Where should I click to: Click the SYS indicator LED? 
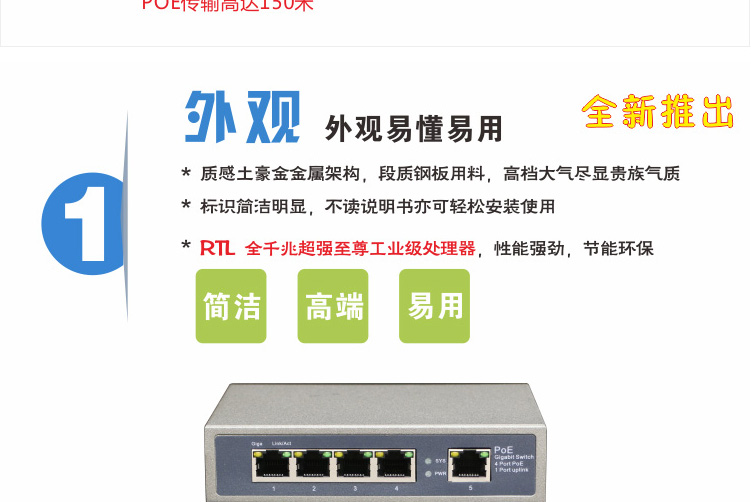click(x=429, y=461)
